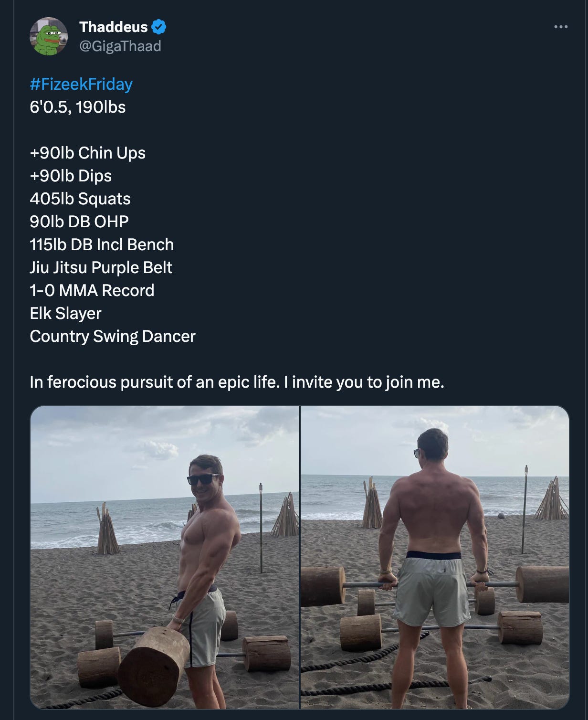Click the "6'0.5, 190lbs" text line
The image size is (588, 720).
(78, 107)
